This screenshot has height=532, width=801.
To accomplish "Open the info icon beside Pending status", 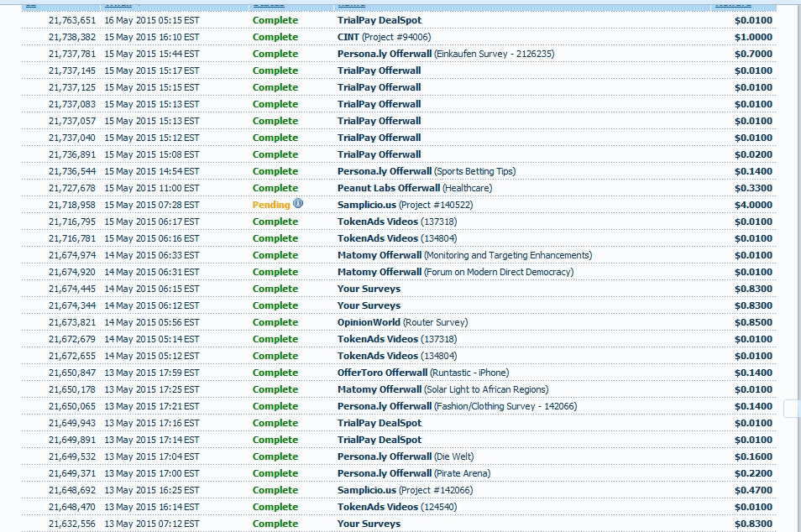I will click(x=298, y=203).
